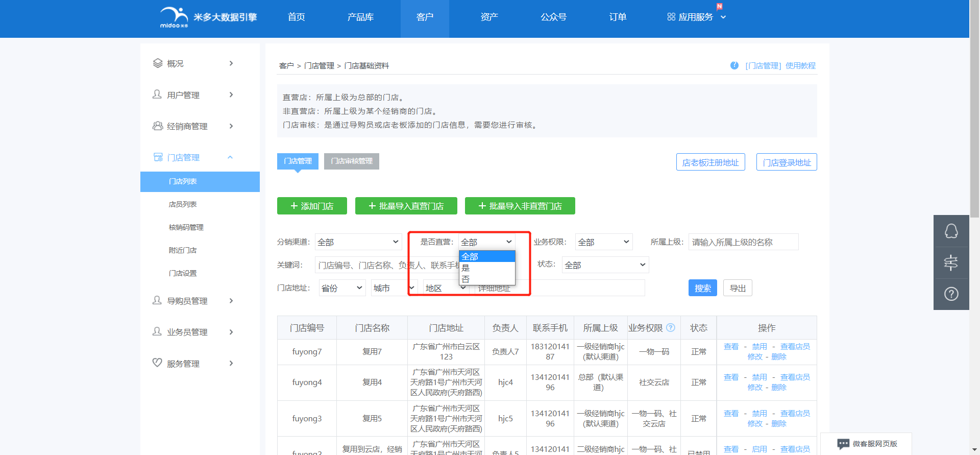
Task: Select 否 in the 是否直营 list
Action: click(487, 279)
